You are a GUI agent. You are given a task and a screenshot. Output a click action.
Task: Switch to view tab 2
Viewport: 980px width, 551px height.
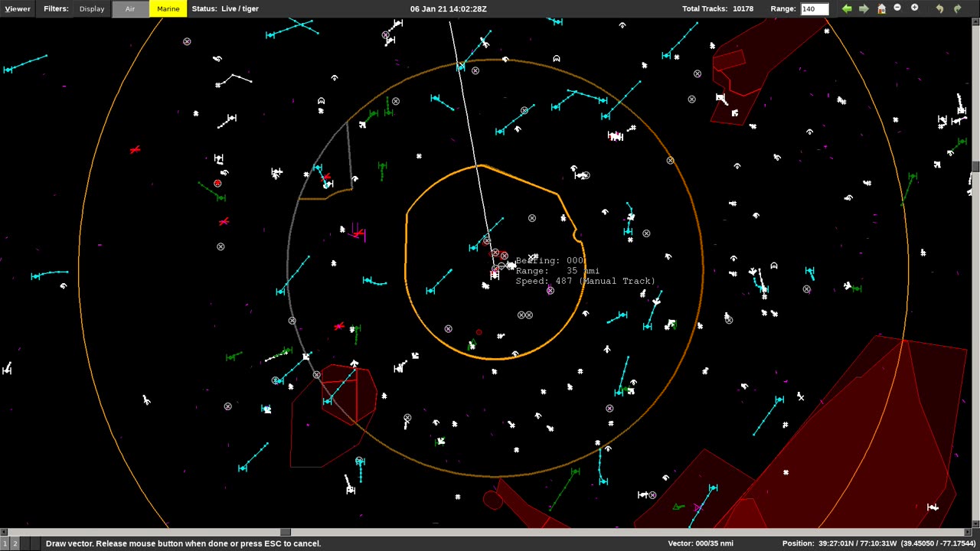pos(14,543)
